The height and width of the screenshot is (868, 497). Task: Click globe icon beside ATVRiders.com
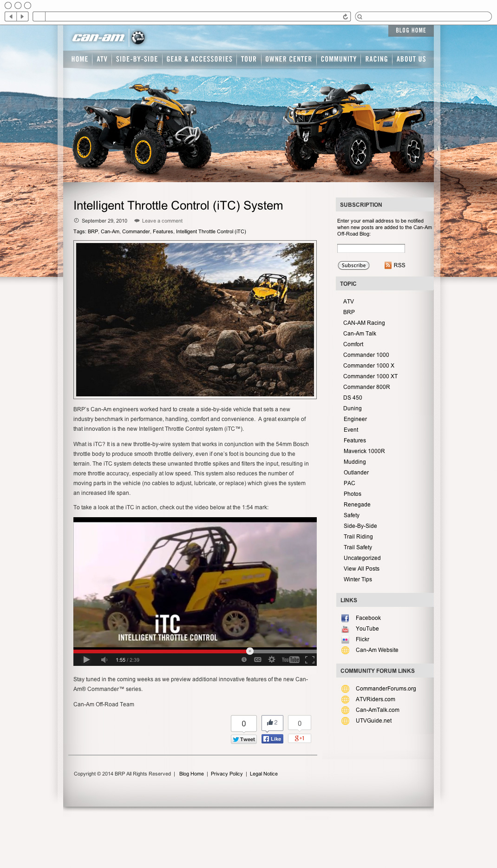345,699
